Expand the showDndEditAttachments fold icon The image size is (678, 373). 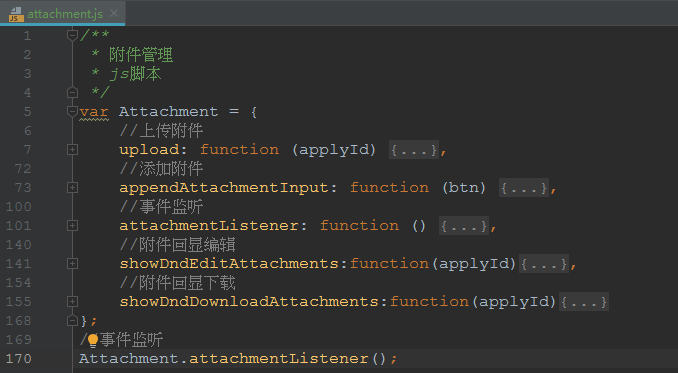72,264
